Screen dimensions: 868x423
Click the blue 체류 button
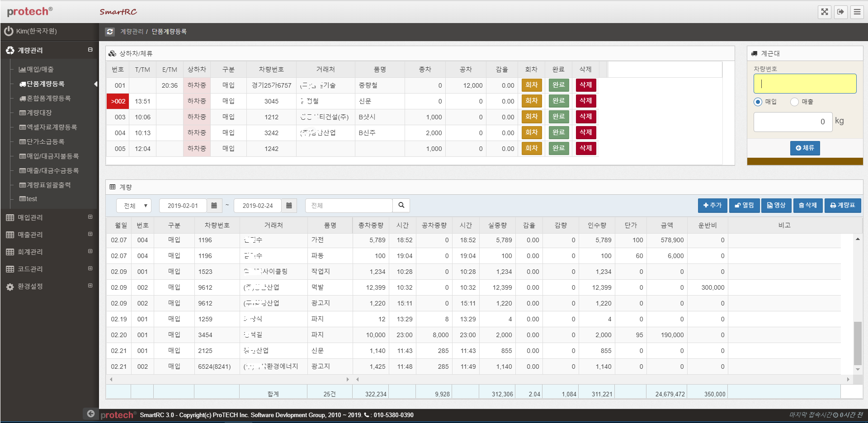pyautogui.click(x=805, y=148)
